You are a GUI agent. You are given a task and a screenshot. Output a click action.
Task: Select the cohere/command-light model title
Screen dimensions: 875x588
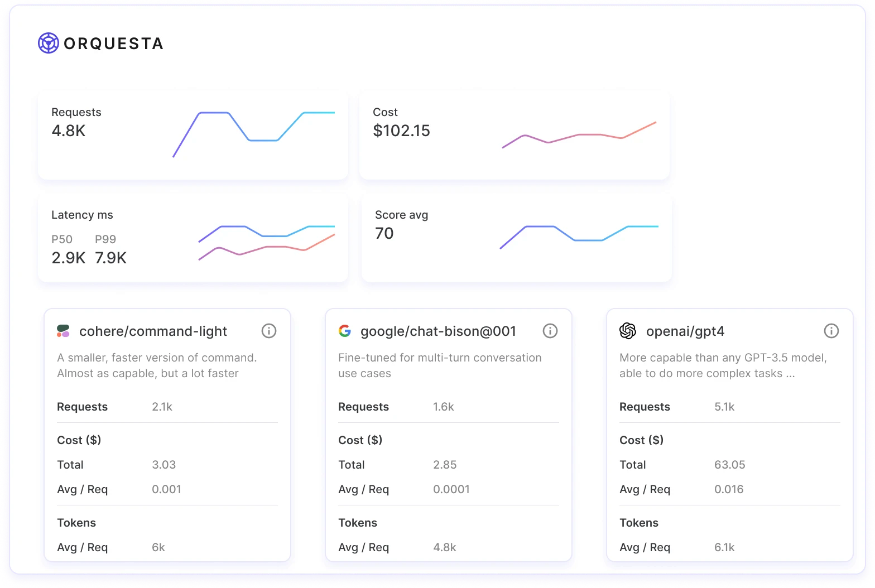point(153,331)
